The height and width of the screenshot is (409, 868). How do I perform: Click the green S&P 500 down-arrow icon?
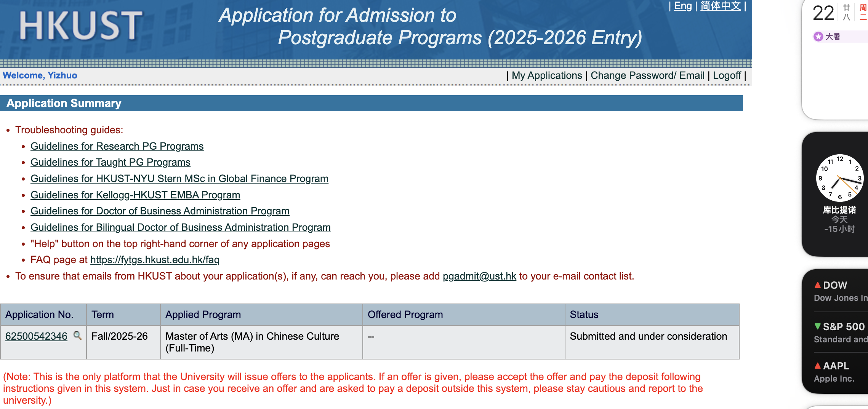coord(817,326)
